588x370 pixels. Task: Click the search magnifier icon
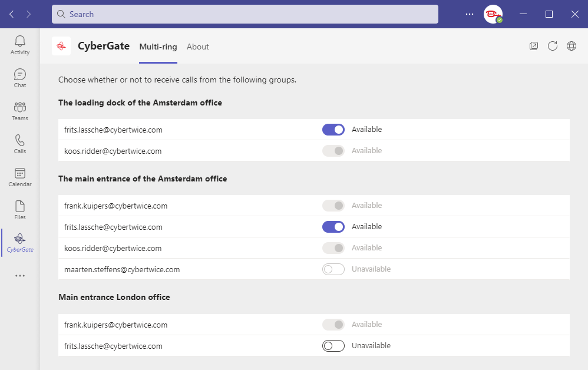tap(61, 14)
